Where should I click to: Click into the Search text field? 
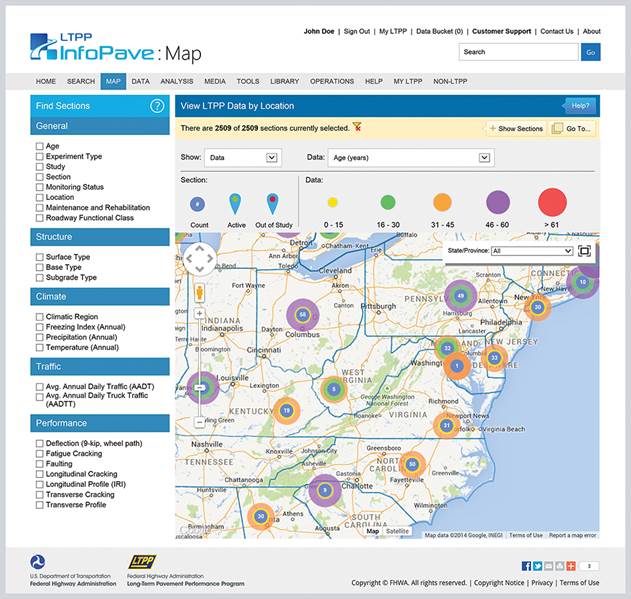click(x=518, y=52)
